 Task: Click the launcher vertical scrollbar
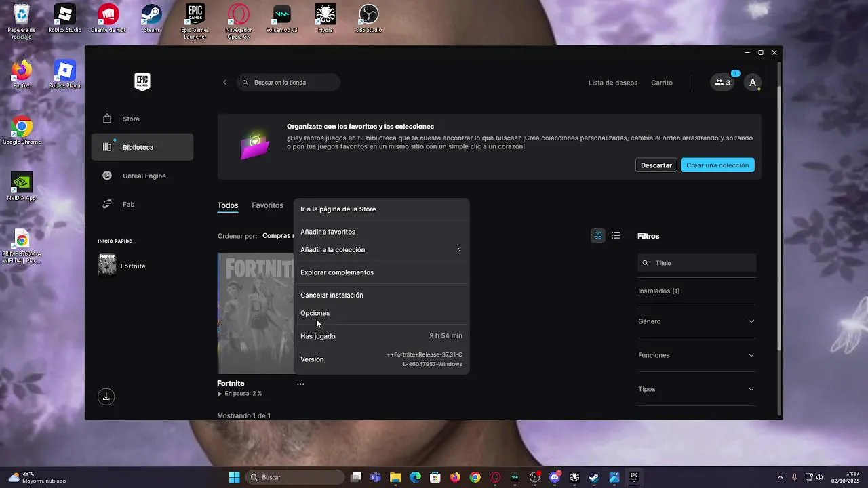coord(779,217)
